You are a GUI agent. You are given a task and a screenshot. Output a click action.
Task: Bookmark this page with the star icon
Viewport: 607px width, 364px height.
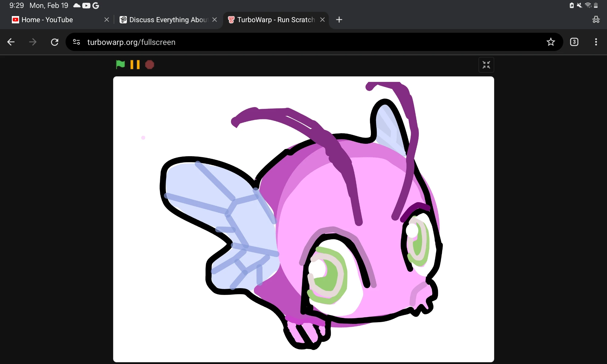pyautogui.click(x=551, y=42)
